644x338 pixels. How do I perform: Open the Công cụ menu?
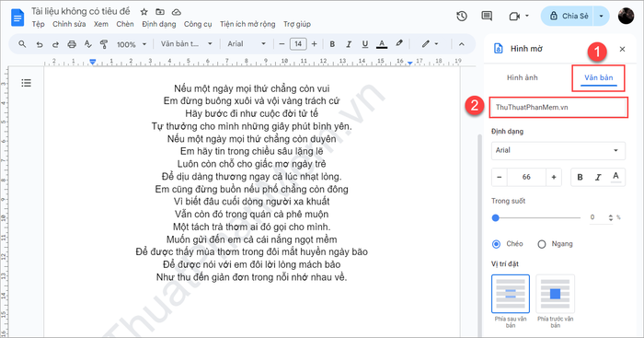(198, 24)
